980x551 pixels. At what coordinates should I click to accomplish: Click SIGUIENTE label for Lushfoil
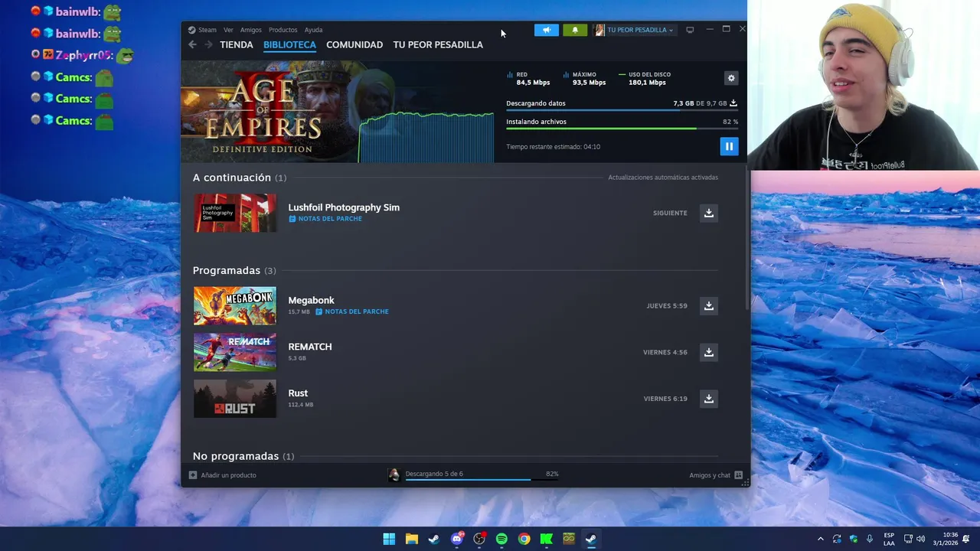pos(670,214)
